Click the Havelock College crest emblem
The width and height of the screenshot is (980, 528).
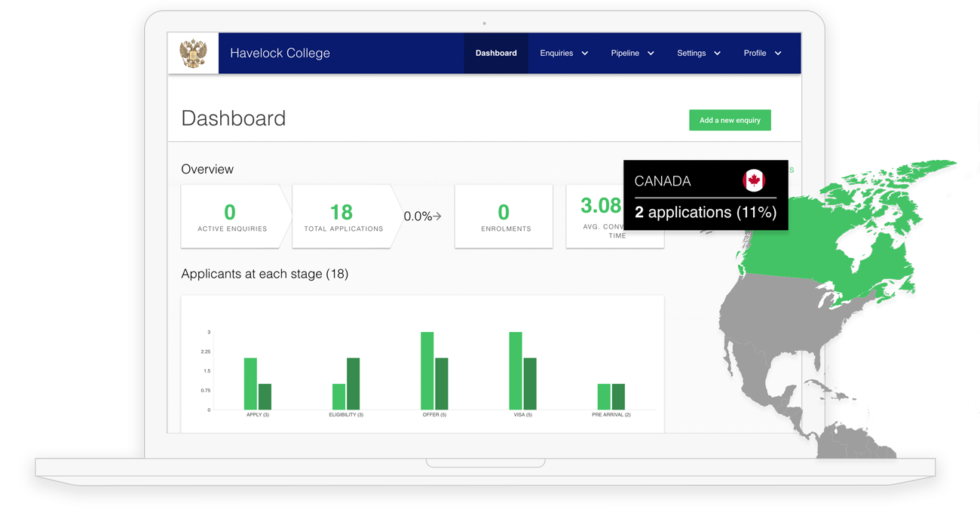[x=193, y=53]
